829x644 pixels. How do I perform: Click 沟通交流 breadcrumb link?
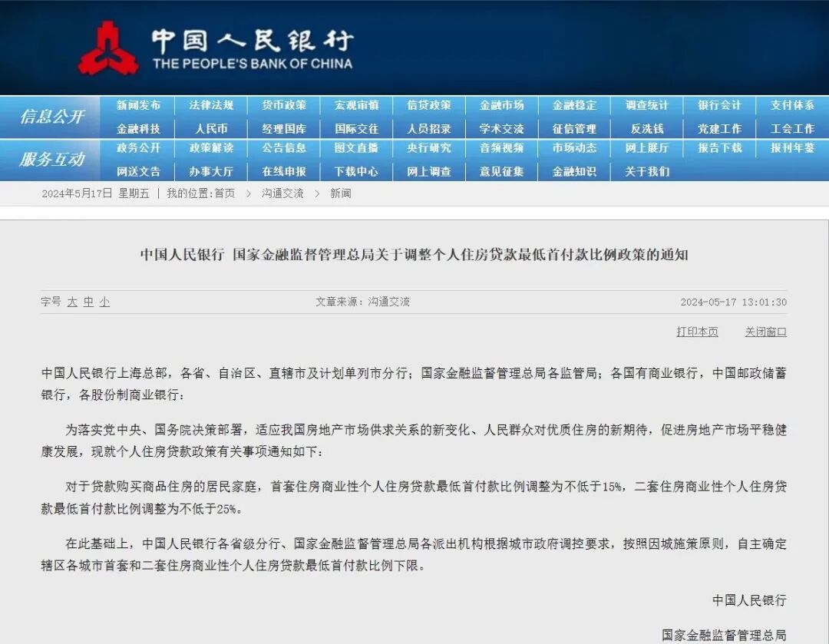(282, 193)
